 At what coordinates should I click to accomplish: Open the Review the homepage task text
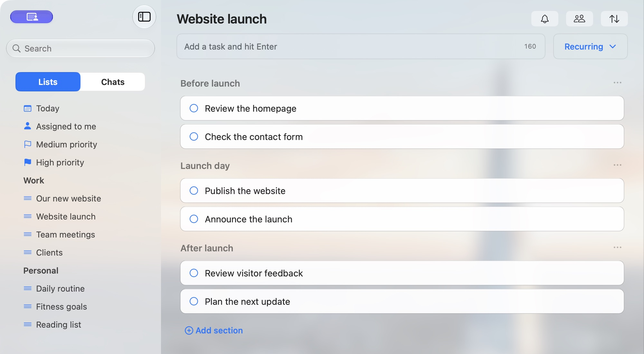251,108
